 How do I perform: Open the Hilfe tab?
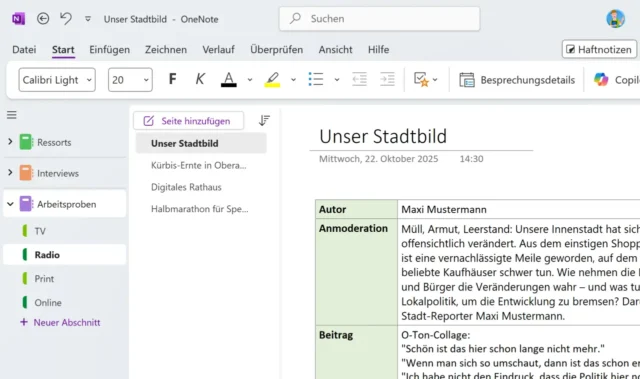378,49
